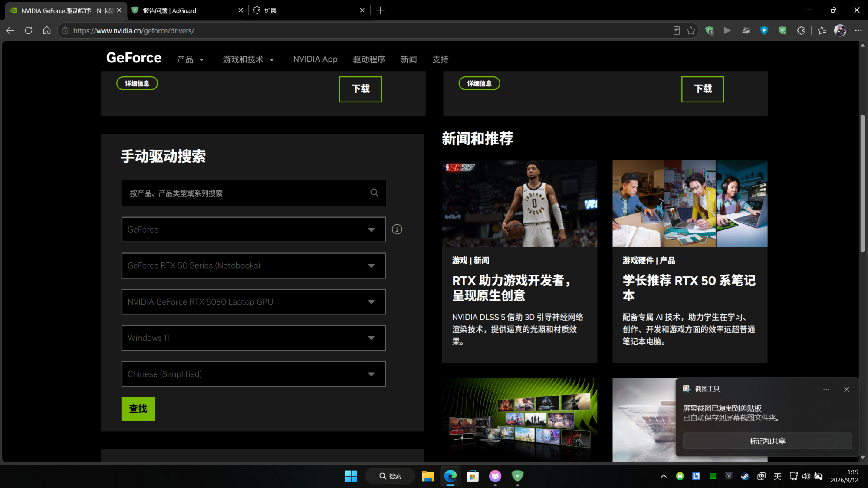Open the taskbar 搜索 box
The height and width of the screenshot is (488, 868).
pyautogui.click(x=390, y=476)
